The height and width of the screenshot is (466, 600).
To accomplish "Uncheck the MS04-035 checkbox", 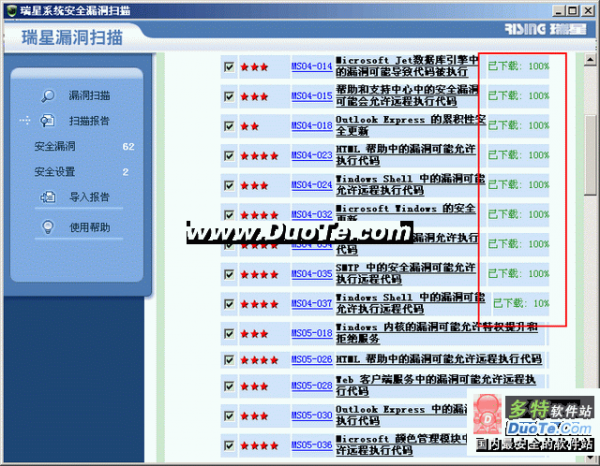I will pos(229,274).
